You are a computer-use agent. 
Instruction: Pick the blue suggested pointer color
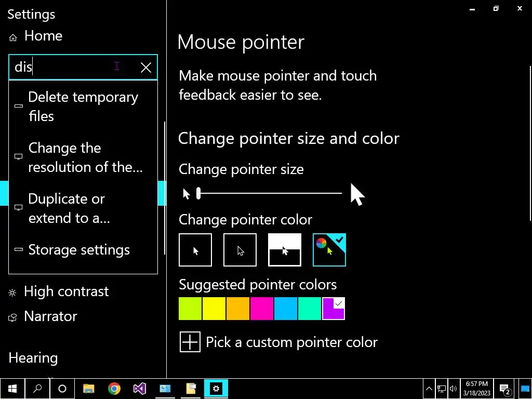click(x=286, y=309)
